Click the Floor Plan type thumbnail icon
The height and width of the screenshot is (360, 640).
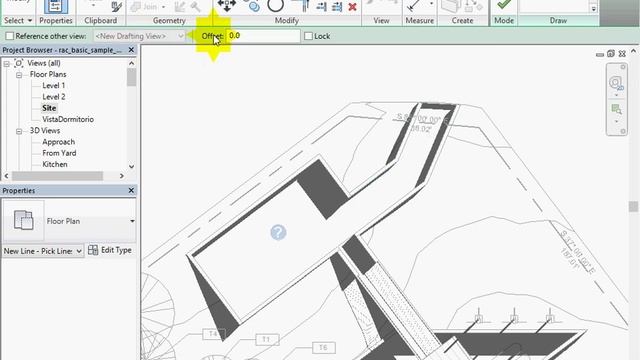pyautogui.click(x=23, y=220)
